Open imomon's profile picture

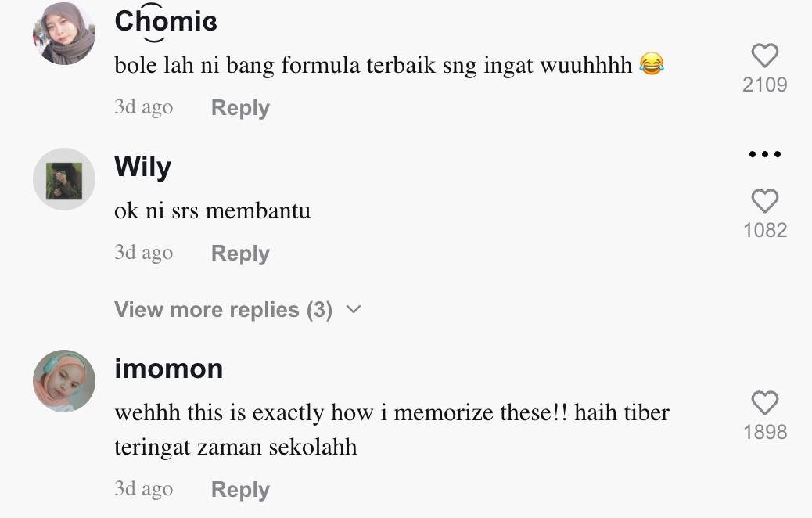(64, 381)
